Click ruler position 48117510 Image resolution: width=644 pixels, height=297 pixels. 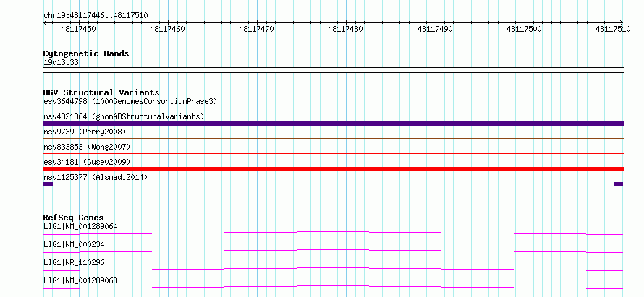coord(613,29)
